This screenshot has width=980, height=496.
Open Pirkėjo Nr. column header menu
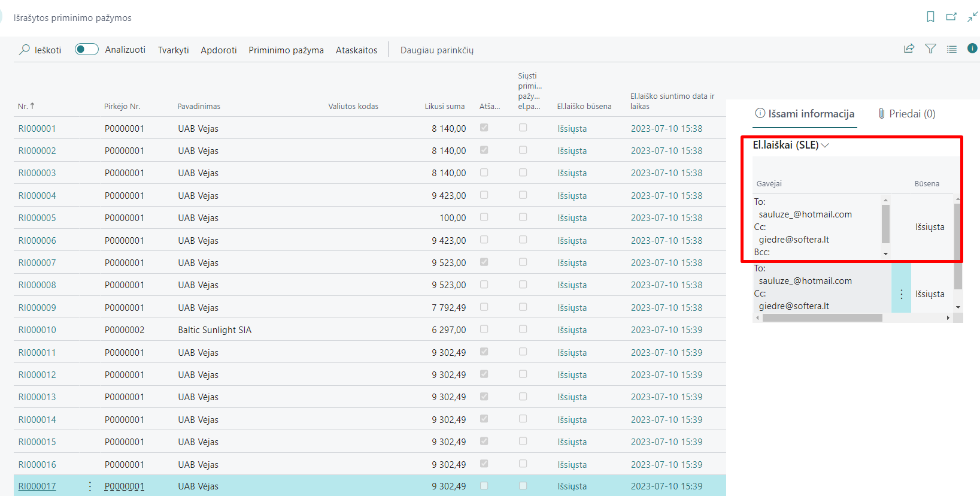[122, 106]
